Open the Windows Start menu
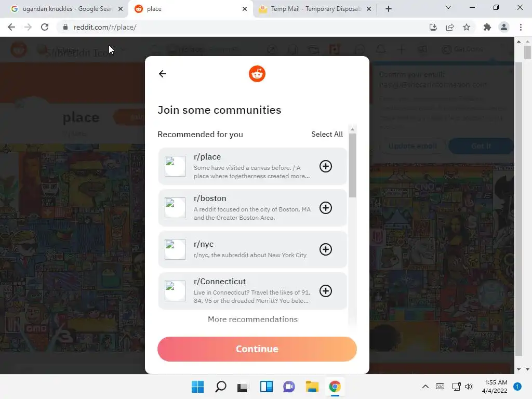The height and width of the screenshot is (399, 532). 197,387
